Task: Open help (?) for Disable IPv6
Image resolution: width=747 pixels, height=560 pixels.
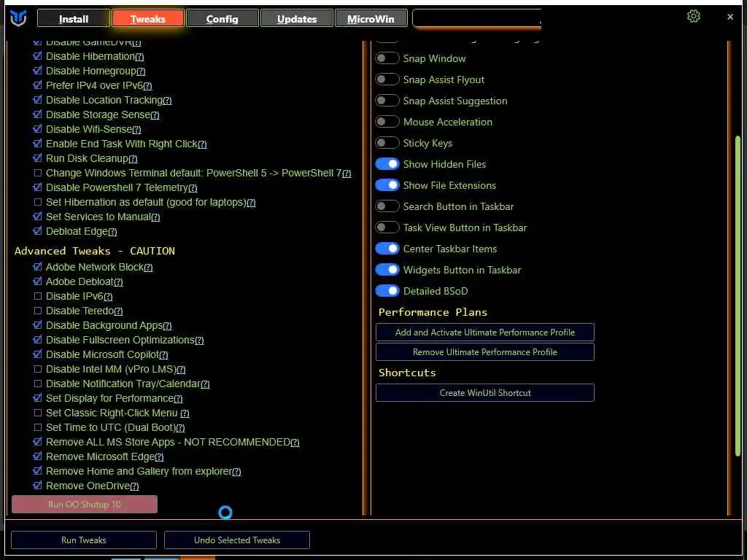Action: pyautogui.click(x=108, y=297)
